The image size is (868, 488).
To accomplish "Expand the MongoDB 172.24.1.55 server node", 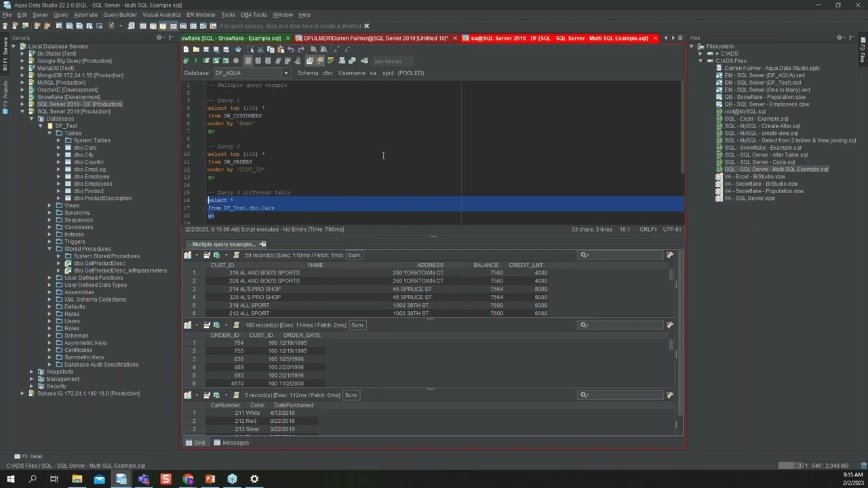I will (x=22, y=75).
